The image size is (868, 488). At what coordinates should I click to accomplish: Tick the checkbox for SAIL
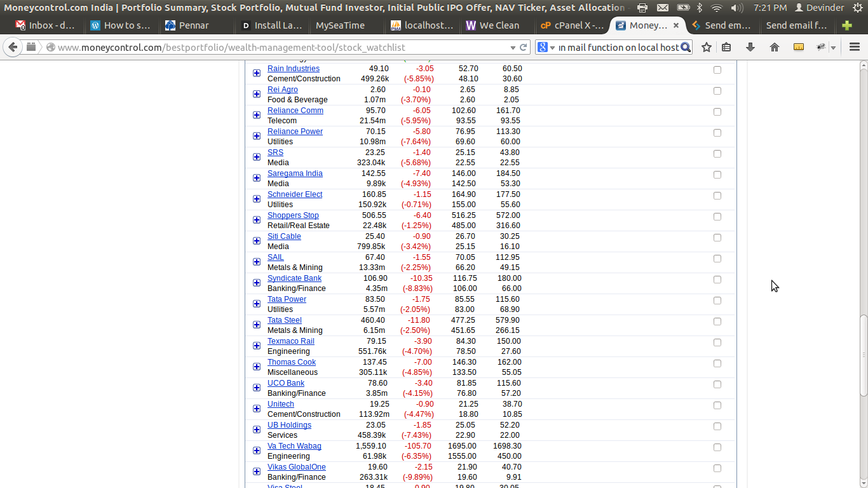(717, 259)
